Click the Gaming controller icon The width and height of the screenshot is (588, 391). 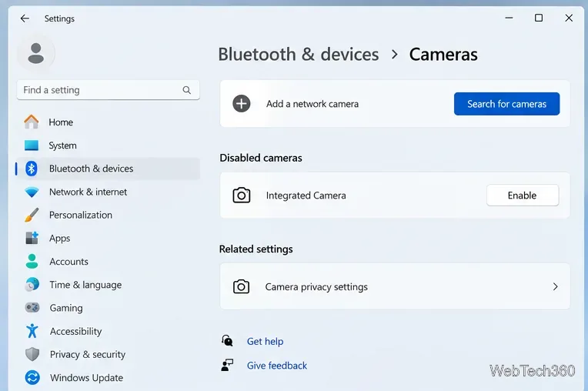32,308
